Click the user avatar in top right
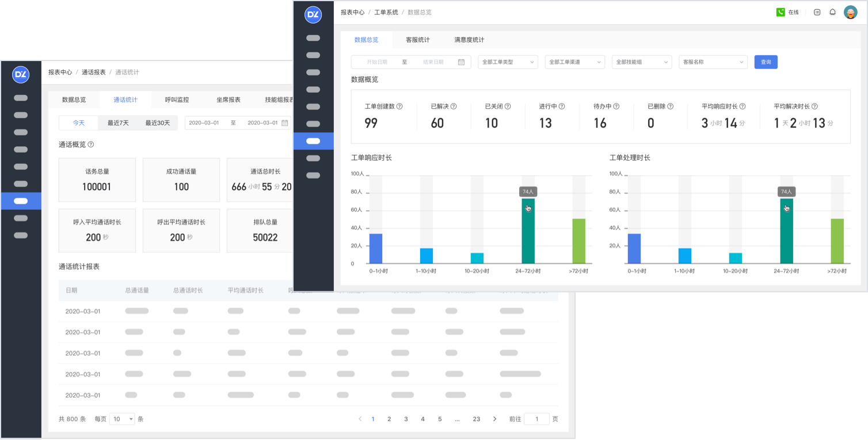Viewport: 868px width, 440px height. pos(850,12)
